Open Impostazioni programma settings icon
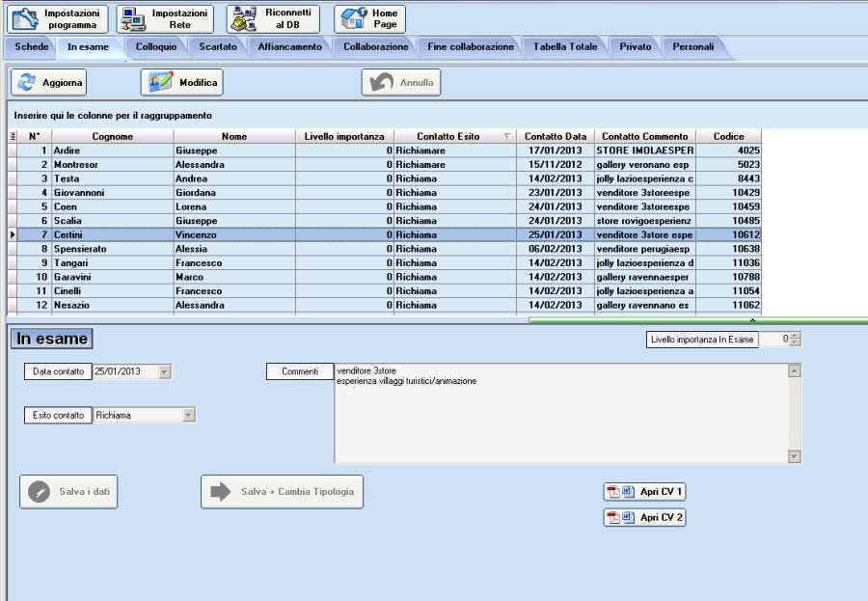The image size is (868, 601). (x=25, y=19)
